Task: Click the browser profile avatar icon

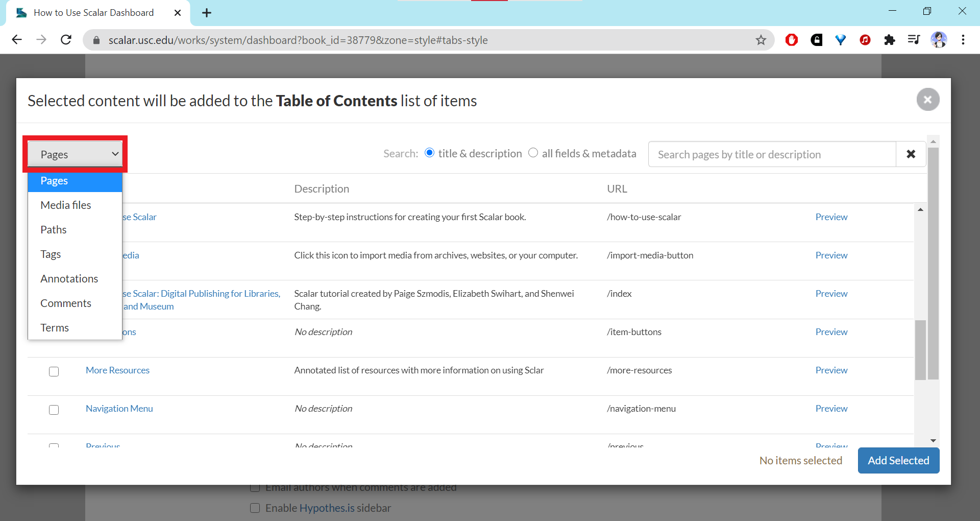Action: (x=939, y=40)
